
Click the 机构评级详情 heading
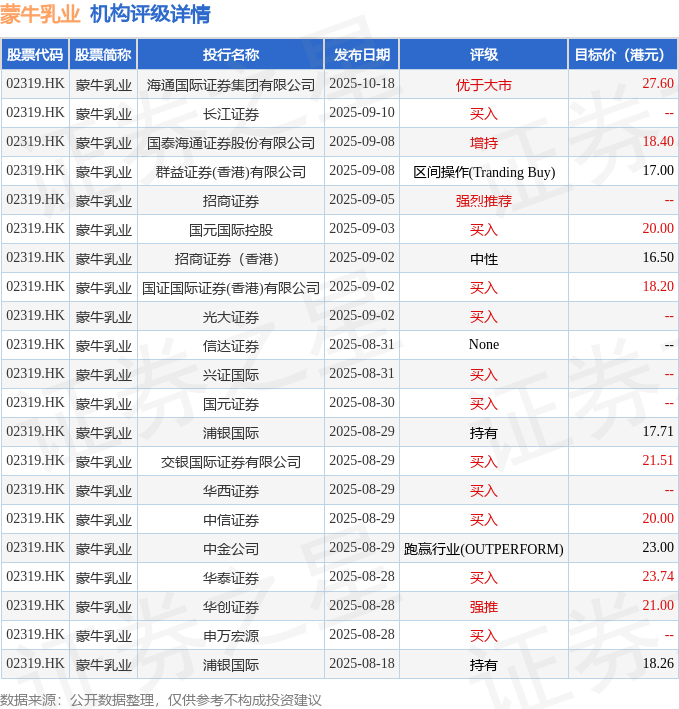(x=150, y=14)
